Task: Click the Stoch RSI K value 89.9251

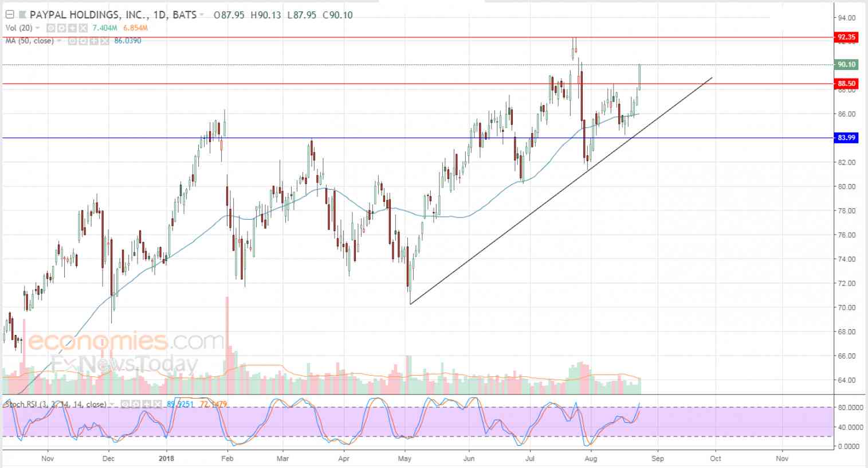Action: coord(180,404)
